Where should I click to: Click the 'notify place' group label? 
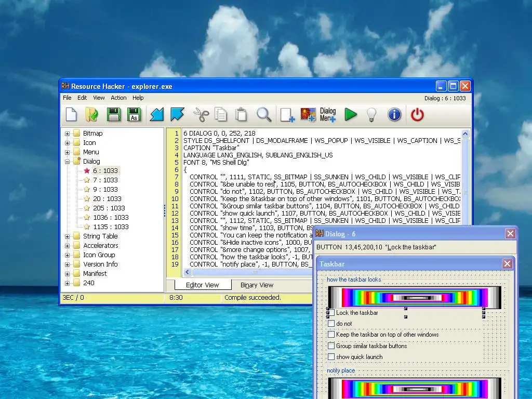click(341, 370)
